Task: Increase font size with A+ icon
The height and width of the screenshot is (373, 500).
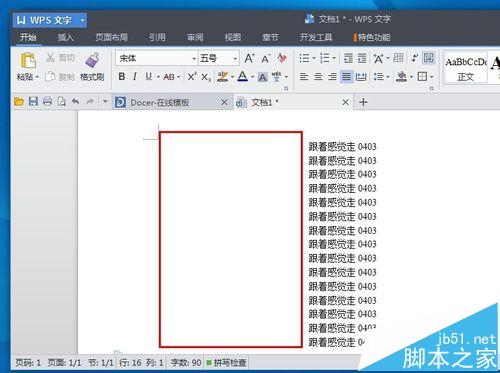Action: tap(249, 58)
